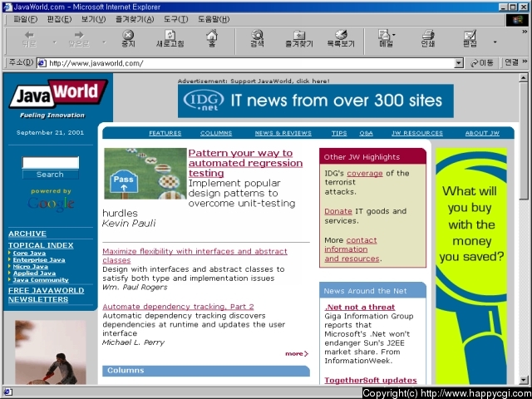Open the automated regression testing headline
Image resolution: width=532 pixels, height=399 pixels.
(x=245, y=163)
